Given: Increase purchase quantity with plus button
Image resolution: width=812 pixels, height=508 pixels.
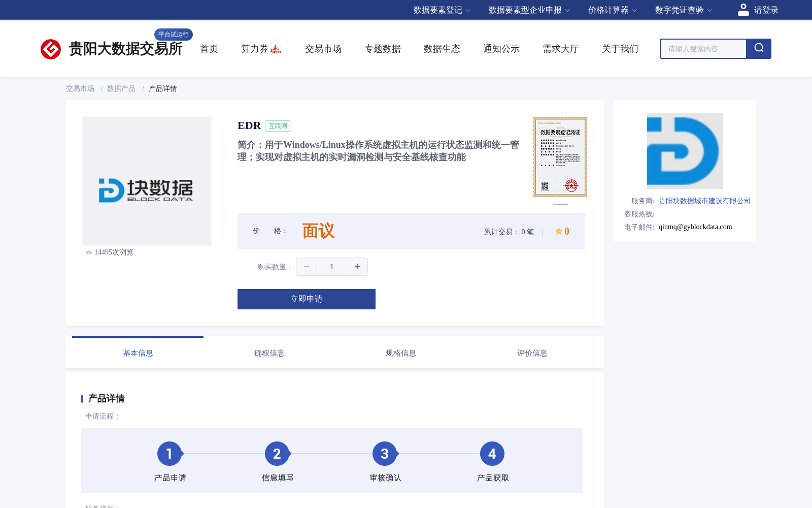Looking at the screenshot, I should coord(357,267).
